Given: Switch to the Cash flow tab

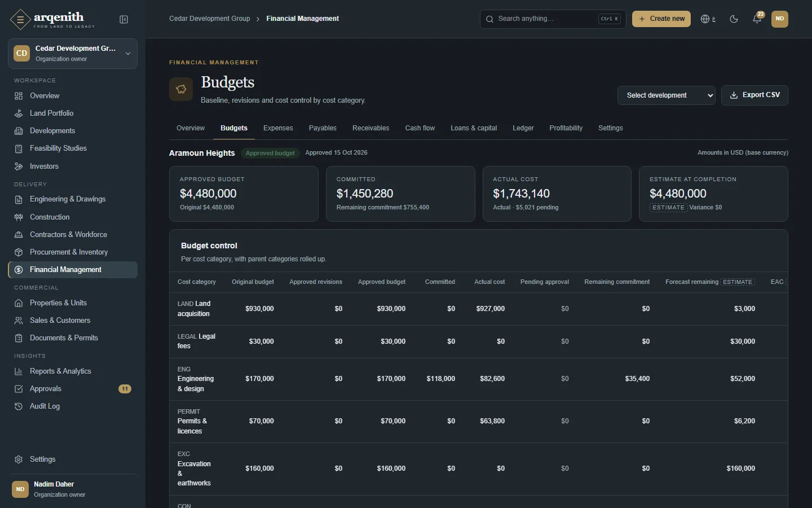Looking at the screenshot, I should point(420,128).
